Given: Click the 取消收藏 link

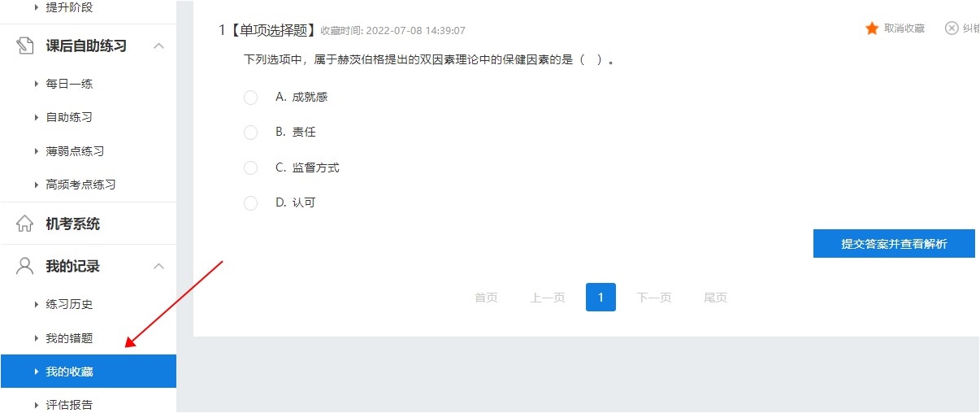Looking at the screenshot, I should click(904, 28).
